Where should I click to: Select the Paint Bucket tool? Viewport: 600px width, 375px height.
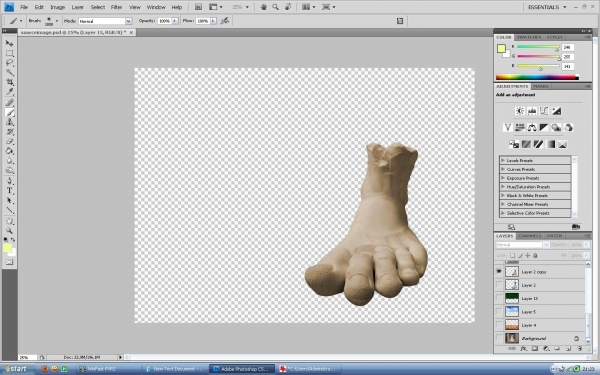click(x=10, y=151)
